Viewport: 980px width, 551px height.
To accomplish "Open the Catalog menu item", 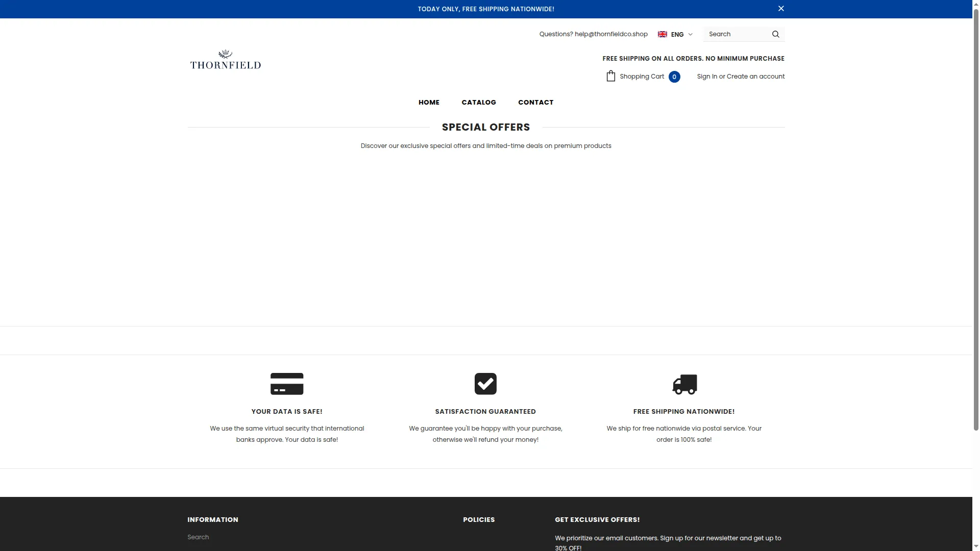I will pyautogui.click(x=479, y=102).
